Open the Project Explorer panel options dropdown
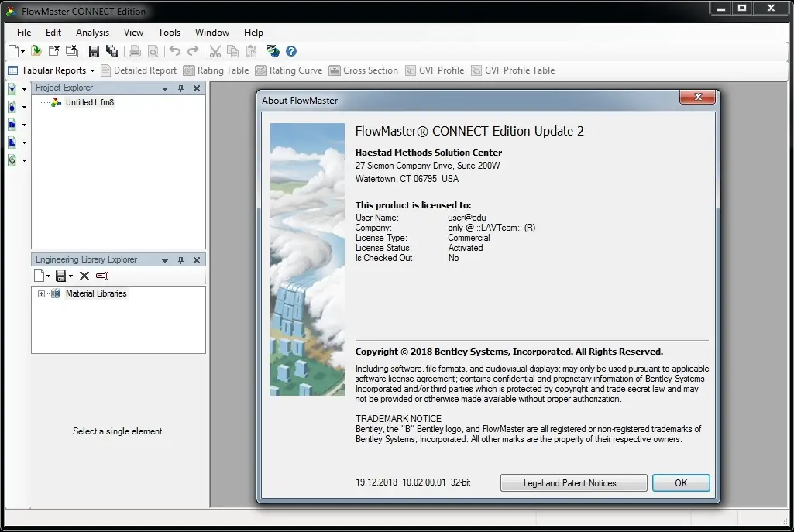The image size is (794, 532). (x=164, y=88)
